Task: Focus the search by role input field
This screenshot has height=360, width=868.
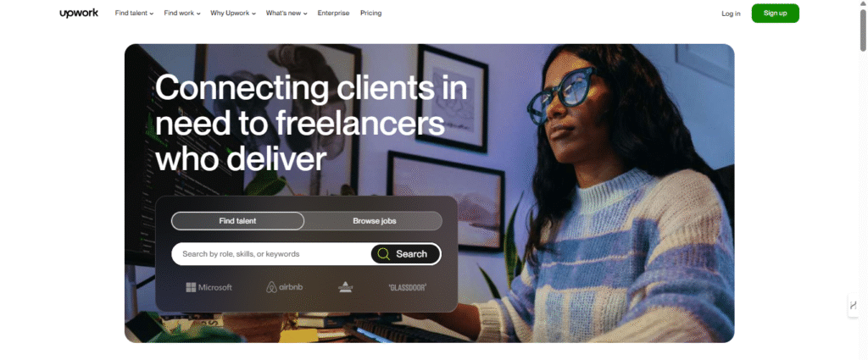Action: click(x=271, y=254)
